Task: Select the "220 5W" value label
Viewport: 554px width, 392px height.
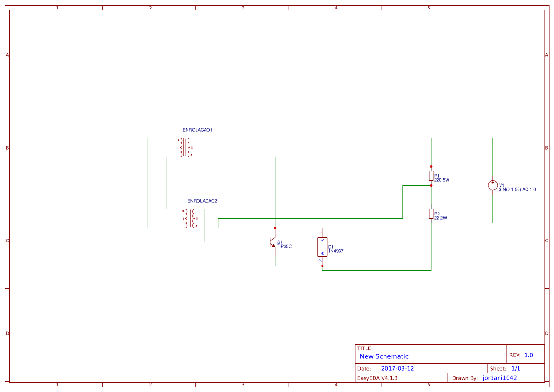Action: (x=441, y=180)
